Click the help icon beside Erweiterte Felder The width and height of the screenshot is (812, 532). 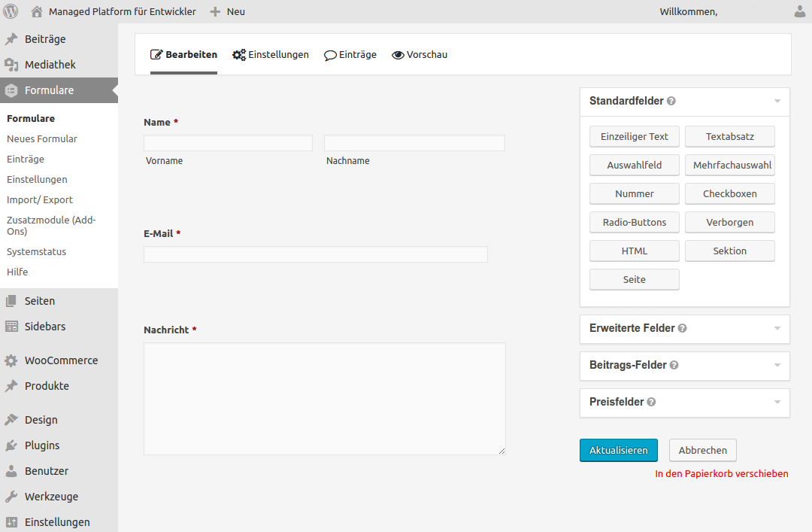[682, 328]
